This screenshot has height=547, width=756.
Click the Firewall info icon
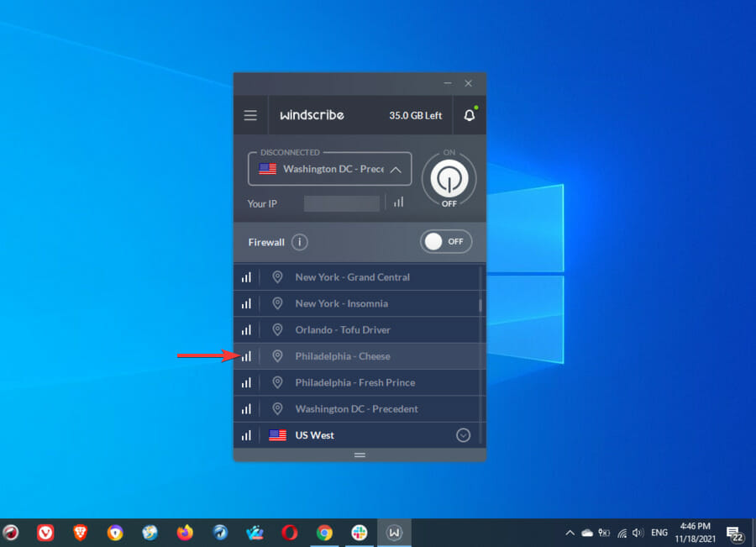[300, 242]
